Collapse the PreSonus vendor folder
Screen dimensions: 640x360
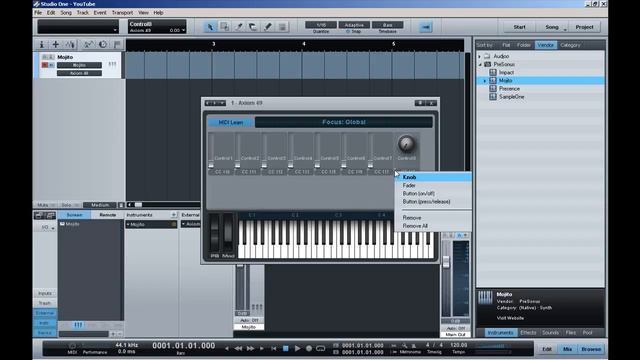[480, 64]
